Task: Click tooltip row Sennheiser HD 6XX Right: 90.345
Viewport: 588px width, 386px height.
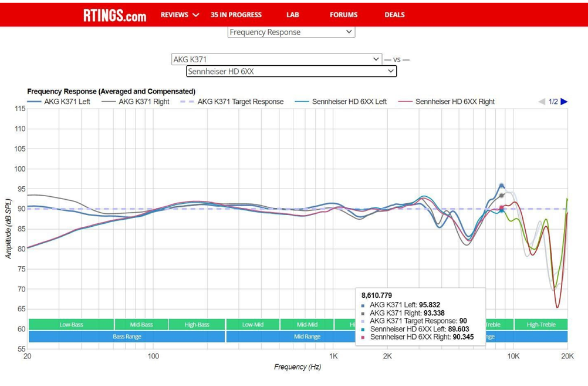Action: click(417, 337)
